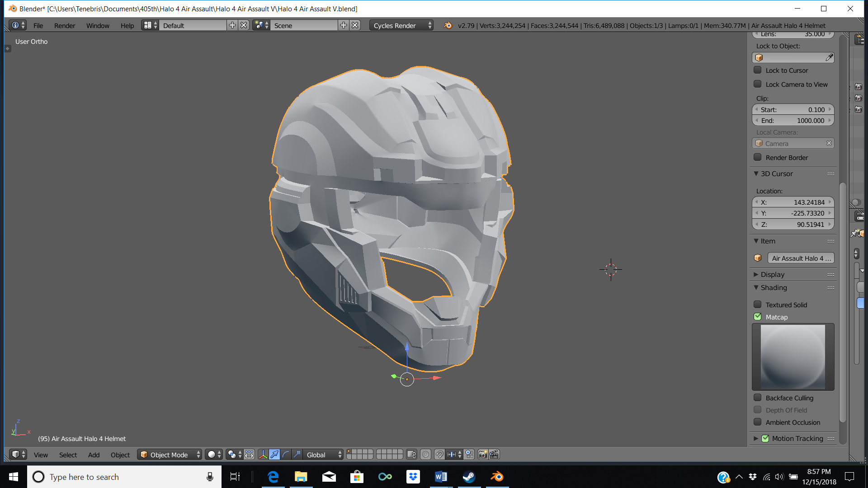Viewport: 868px width, 488px height.
Task: Select the scale manipulator
Action: [x=297, y=455]
